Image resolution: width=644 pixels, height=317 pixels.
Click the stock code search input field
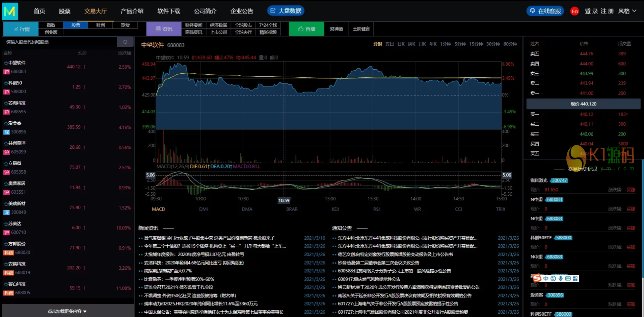click(60, 42)
